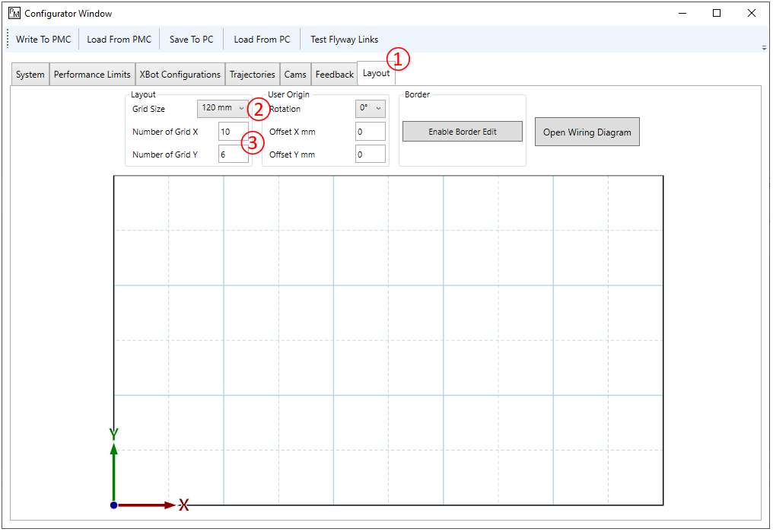Open the Wiring Diagram
This screenshot has width=773, height=532.
(587, 131)
